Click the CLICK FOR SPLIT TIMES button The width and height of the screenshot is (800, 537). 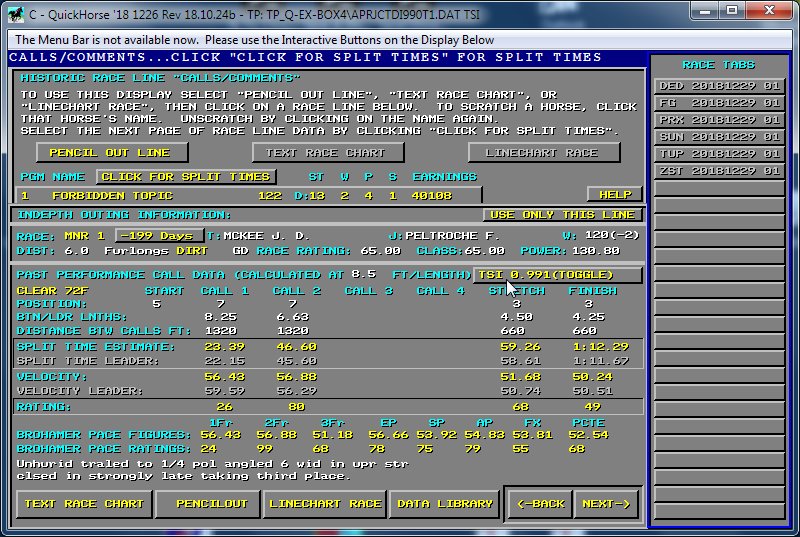(186, 177)
